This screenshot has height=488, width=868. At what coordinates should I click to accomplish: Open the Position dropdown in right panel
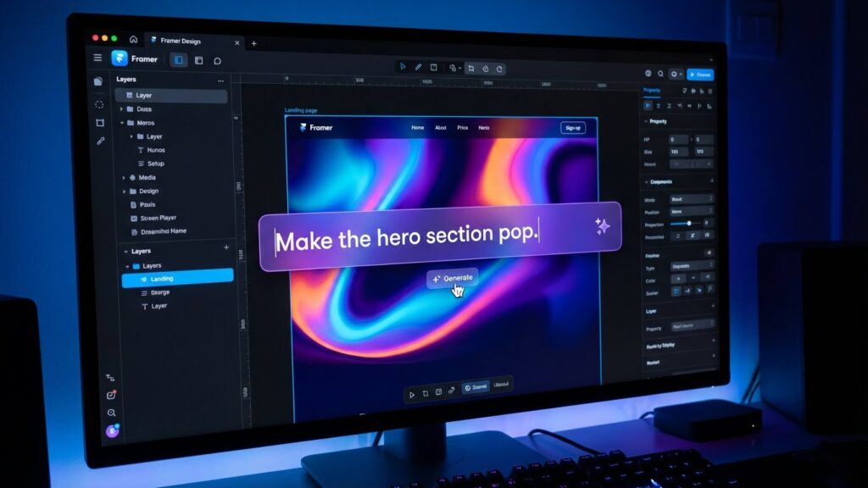692,211
